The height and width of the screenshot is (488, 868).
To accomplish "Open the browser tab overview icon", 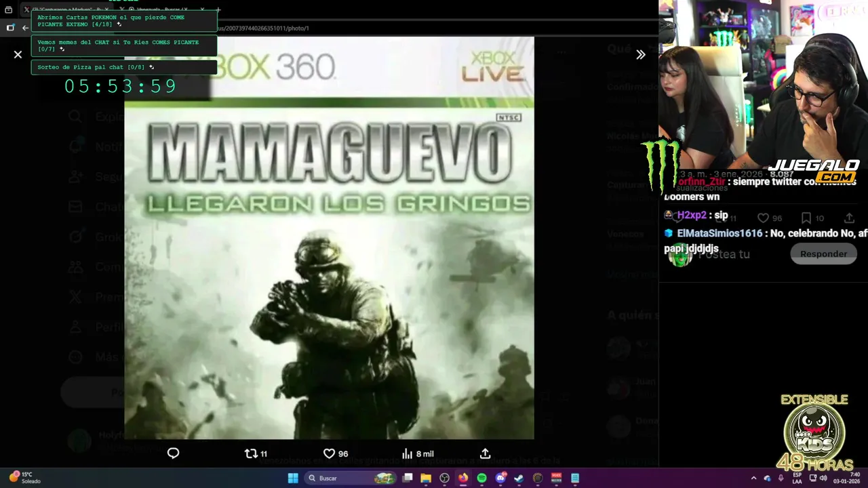I will 9,9.
